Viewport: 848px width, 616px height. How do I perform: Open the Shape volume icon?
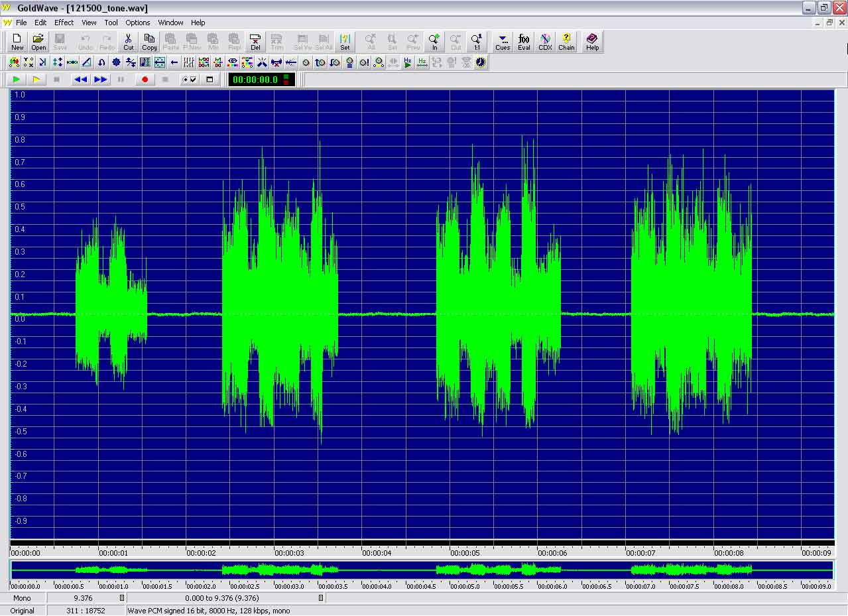379,62
